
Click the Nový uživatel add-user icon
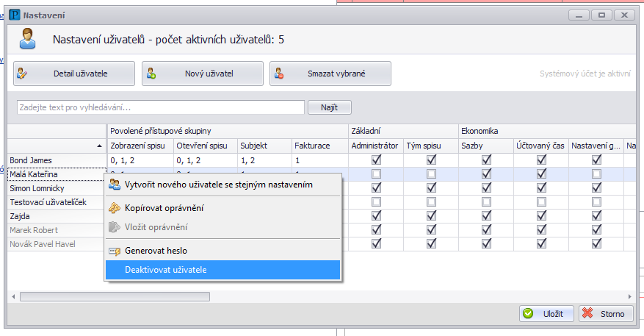click(151, 74)
